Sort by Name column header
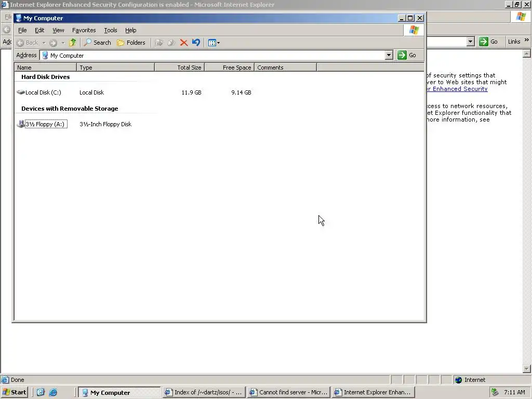This screenshot has width=532, height=399. point(46,68)
